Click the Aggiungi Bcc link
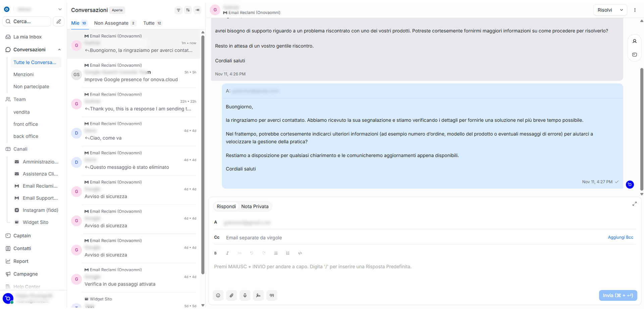The image size is (644, 310). 621,237
